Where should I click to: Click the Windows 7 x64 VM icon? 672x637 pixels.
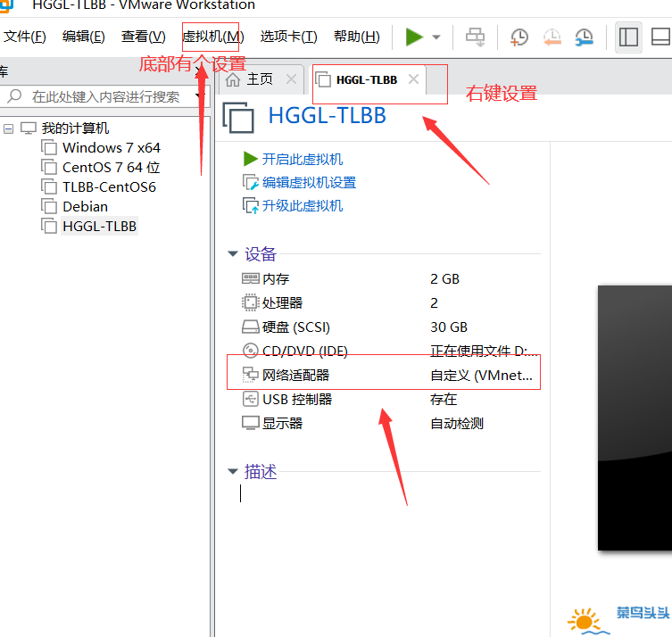click(x=49, y=147)
